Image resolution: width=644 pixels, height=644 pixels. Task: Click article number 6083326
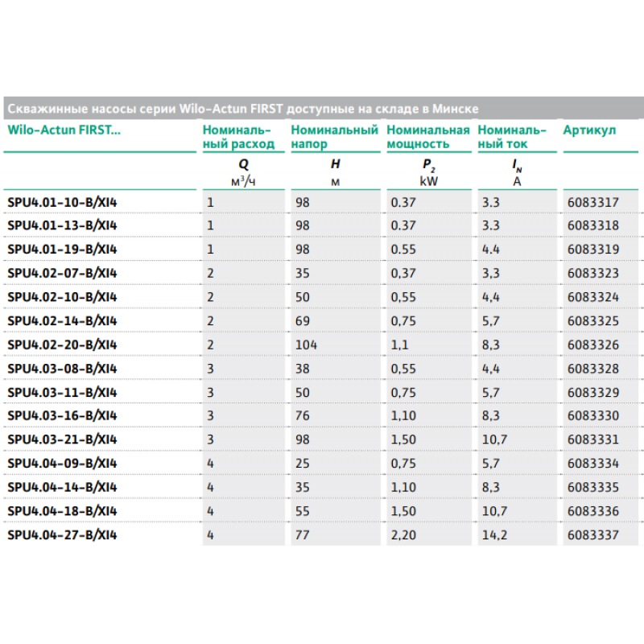[593, 345]
